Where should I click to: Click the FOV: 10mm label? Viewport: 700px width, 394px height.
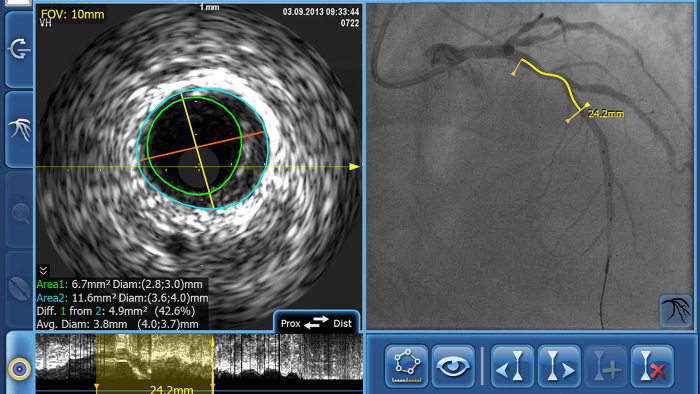[73, 14]
